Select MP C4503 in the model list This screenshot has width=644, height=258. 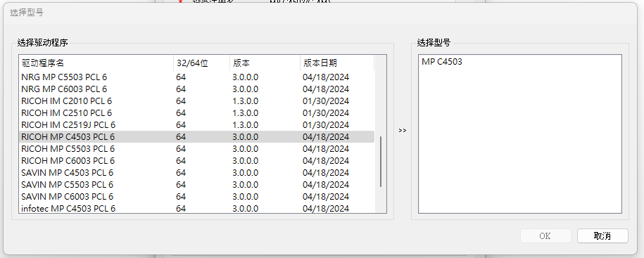click(x=441, y=62)
